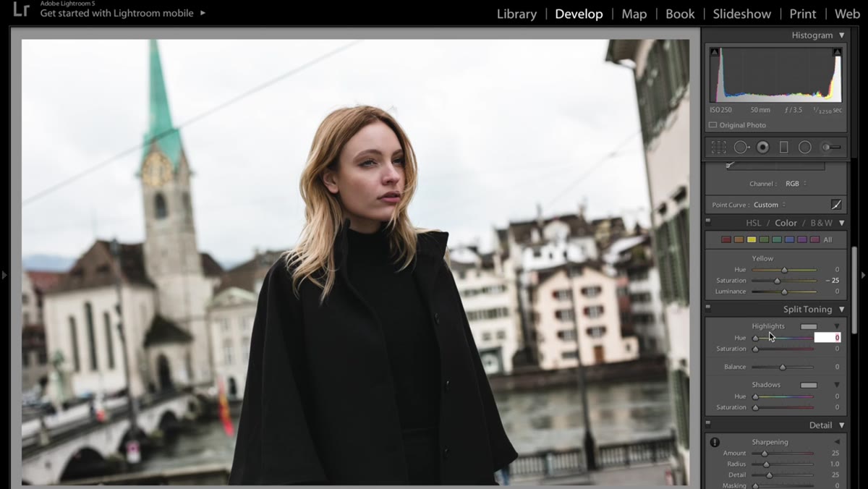The height and width of the screenshot is (489, 868).
Task: Select the aqua color swatch
Action: (777, 239)
